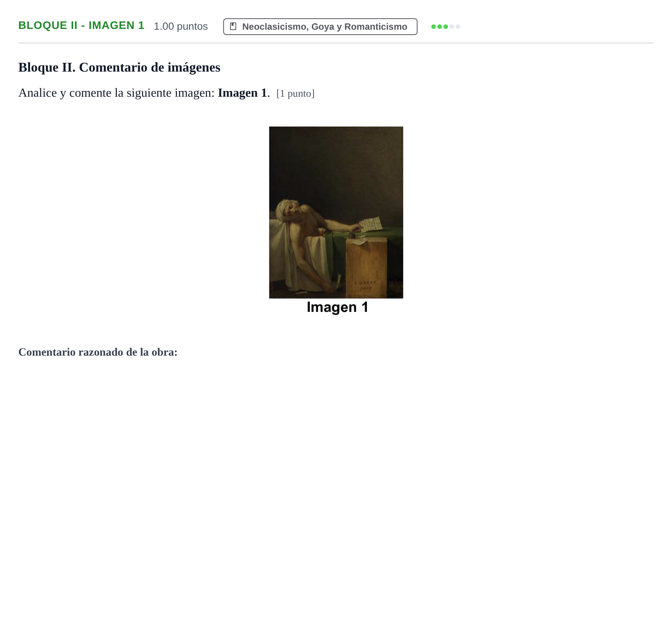Select the BLOQUE II - IMAGEN 1 heading
This screenshot has height=639, width=672.
(x=82, y=26)
